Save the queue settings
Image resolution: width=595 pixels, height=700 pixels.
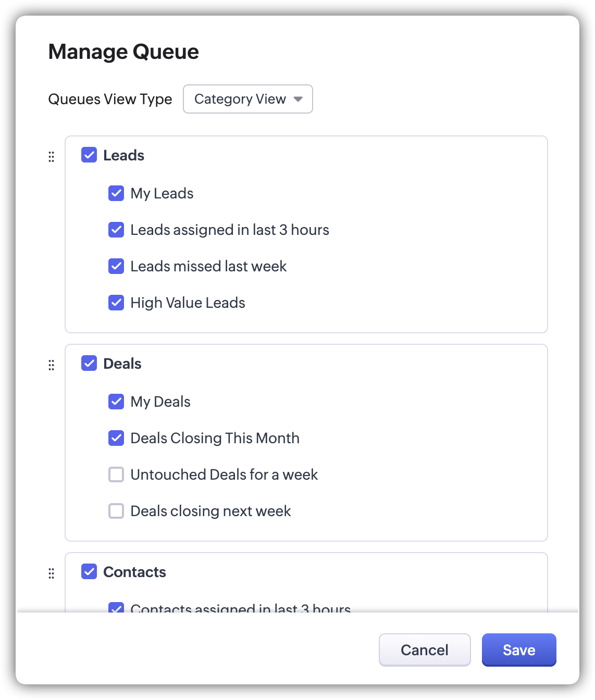click(519, 650)
